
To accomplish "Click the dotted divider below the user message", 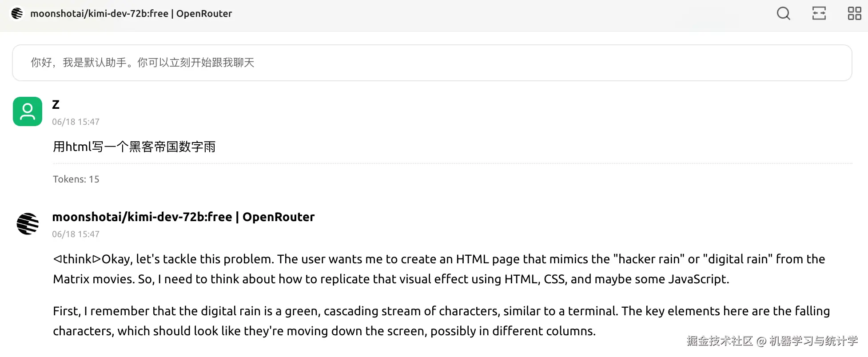I will tap(452, 163).
